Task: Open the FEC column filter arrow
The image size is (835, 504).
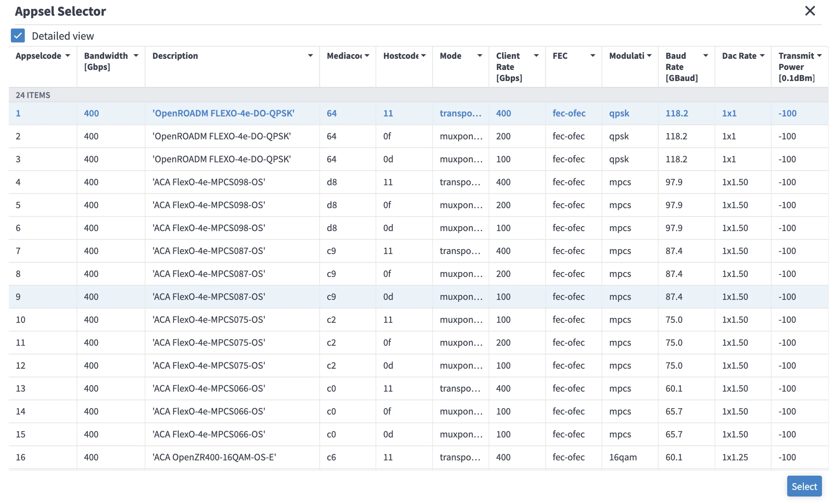Action: (592, 55)
